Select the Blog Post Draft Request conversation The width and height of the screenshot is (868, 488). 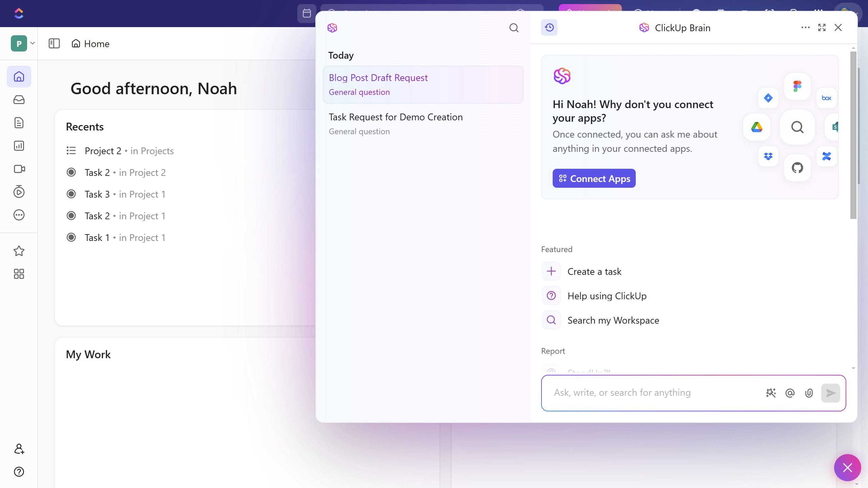(423, 85)
